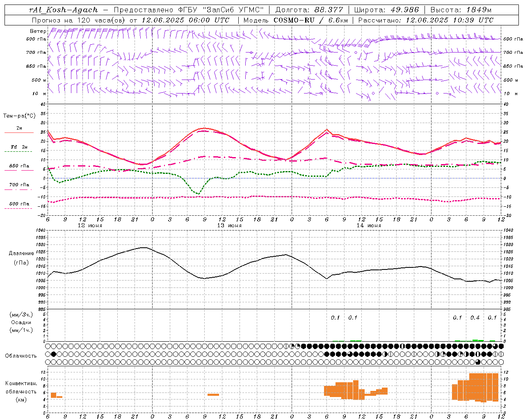The image size is (525, 420).
Task: Select "700 гПа" on wind panel left axis
Action: (x=36, y=52)
